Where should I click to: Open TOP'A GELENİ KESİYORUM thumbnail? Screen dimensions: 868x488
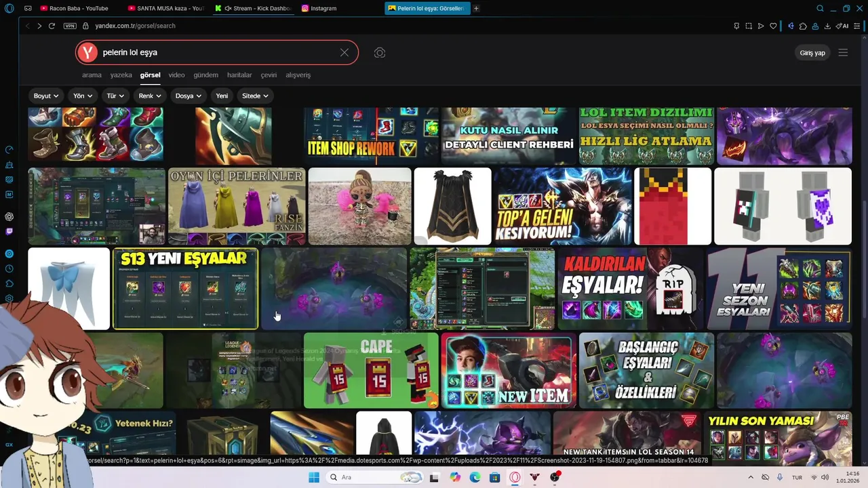coord(563,206)
